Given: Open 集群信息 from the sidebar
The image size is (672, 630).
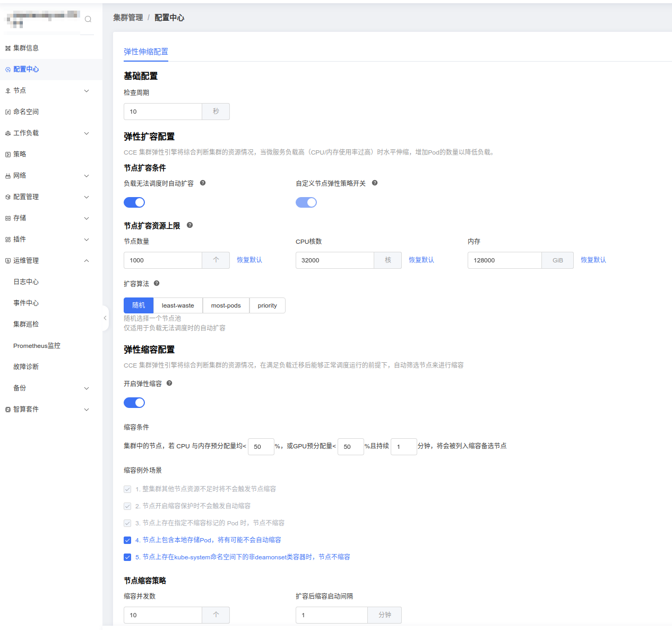Looking at the screenshot, I should point(25,48).
